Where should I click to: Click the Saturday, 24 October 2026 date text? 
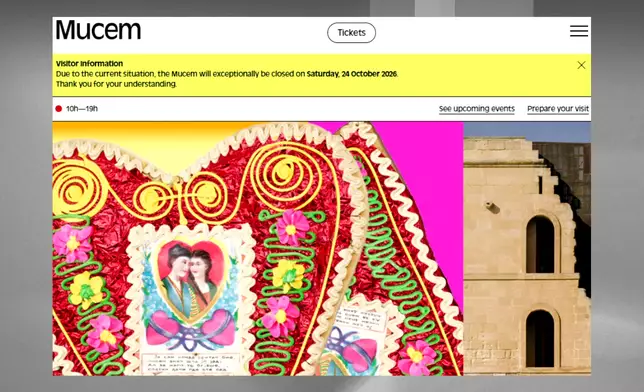click(352, 74)
